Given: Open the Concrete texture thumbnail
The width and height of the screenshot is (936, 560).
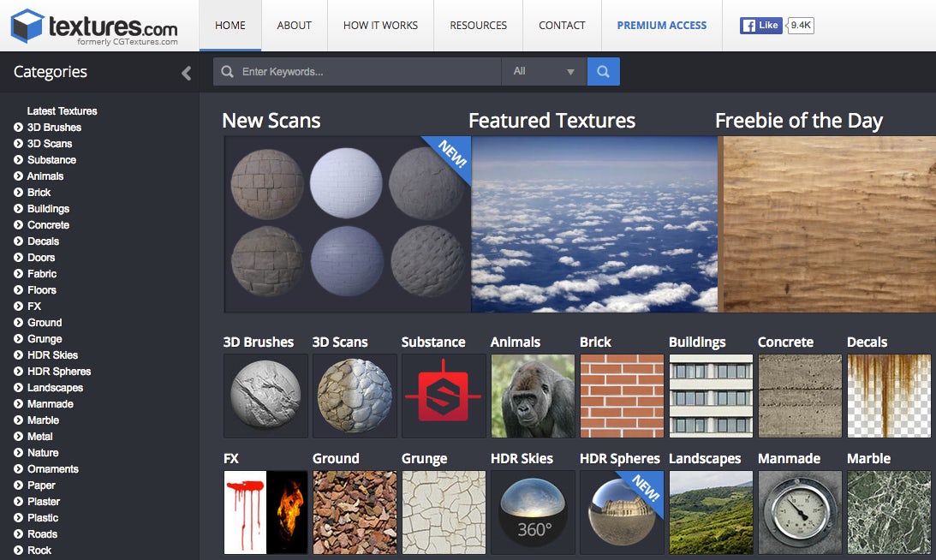Looking at the screenshot, I should pyautogui.click(x=800, y=396).
